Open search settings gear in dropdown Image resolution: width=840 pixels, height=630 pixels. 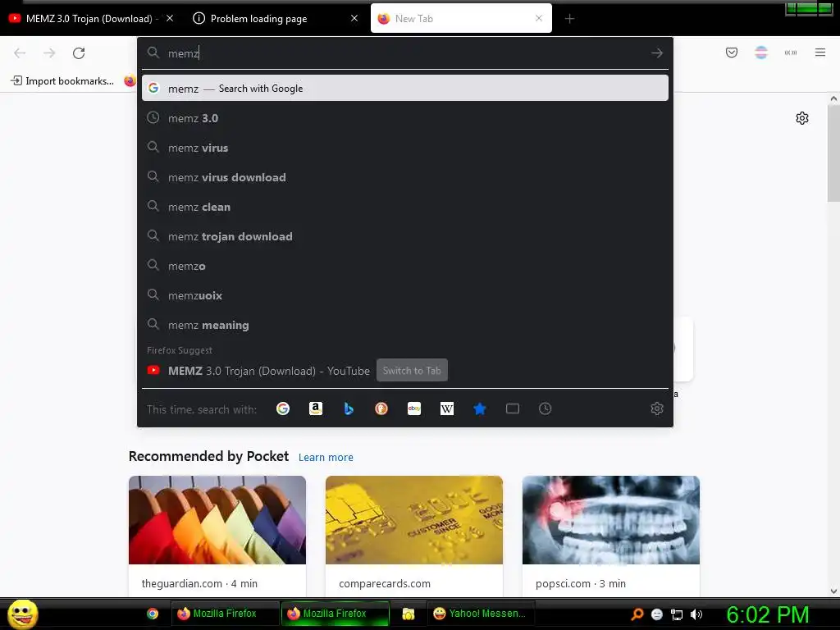[x=657, y=409]
